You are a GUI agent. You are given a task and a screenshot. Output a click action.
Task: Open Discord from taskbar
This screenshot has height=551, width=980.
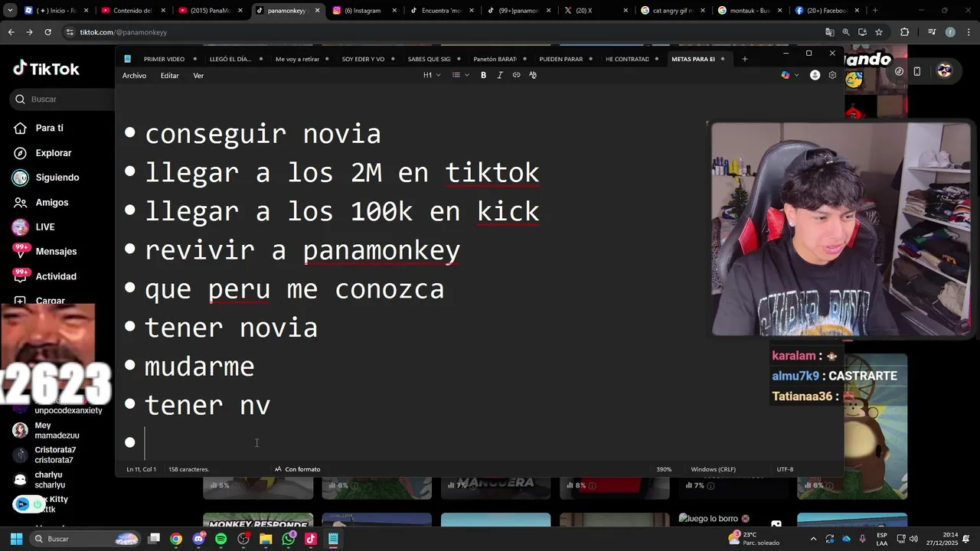(199, 539)
